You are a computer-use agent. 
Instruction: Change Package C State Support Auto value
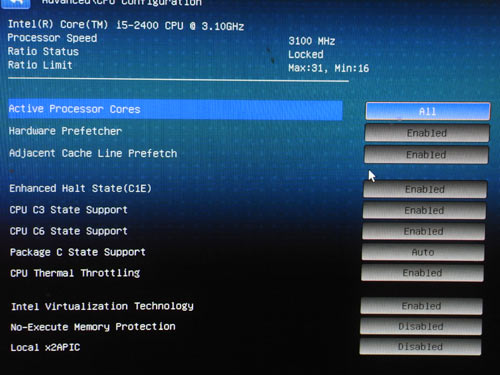423,252
